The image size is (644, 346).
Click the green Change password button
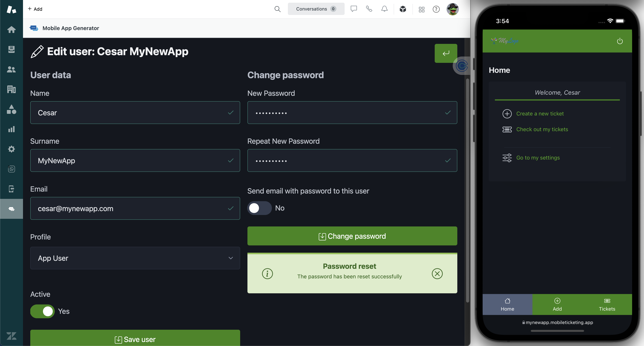click(352, 236)
